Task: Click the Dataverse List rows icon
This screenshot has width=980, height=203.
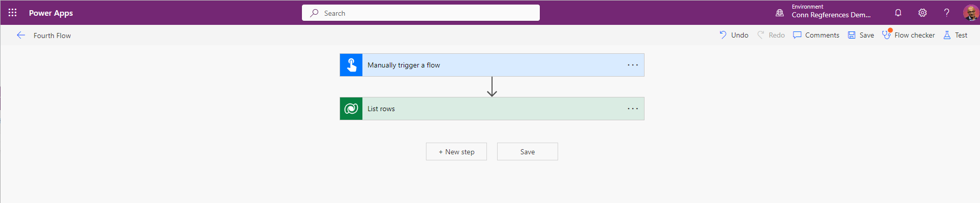Action: [351, 109]
